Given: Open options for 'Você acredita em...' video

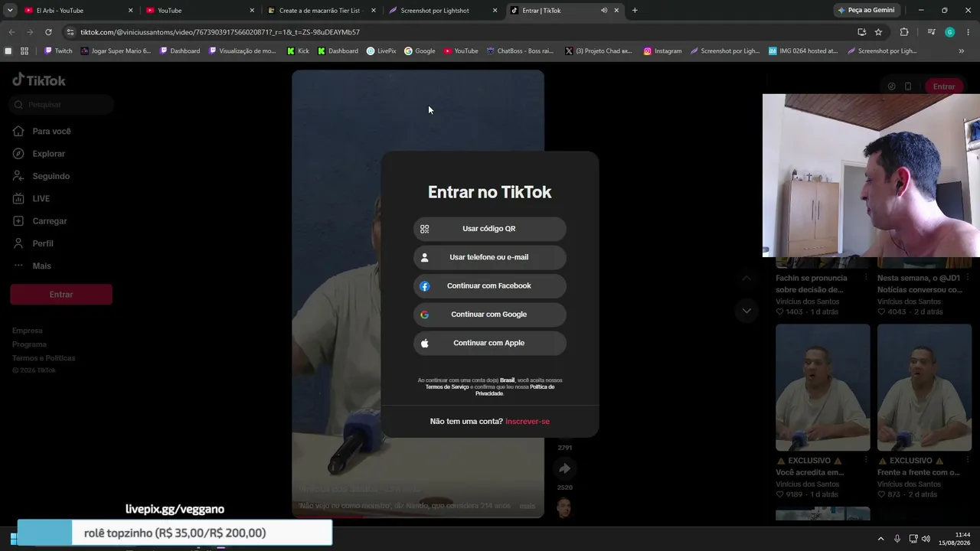Looking at the screenshot, I should point(866,461).
